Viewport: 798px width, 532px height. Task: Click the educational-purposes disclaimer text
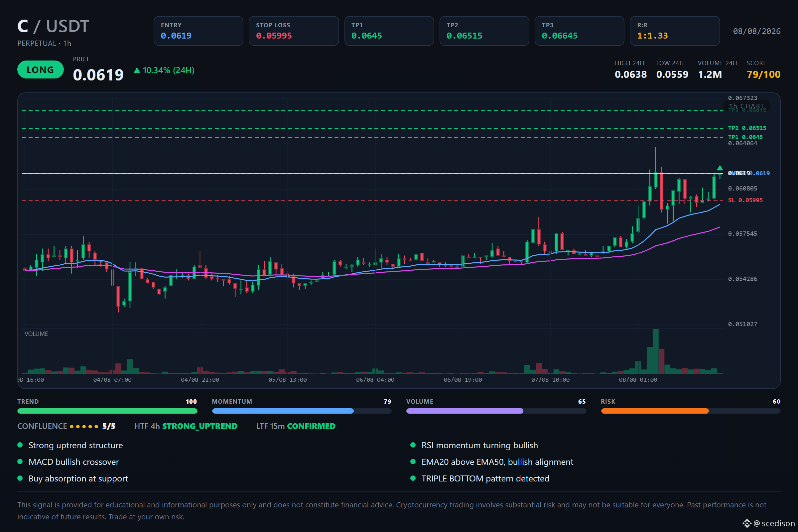(392, 511)
